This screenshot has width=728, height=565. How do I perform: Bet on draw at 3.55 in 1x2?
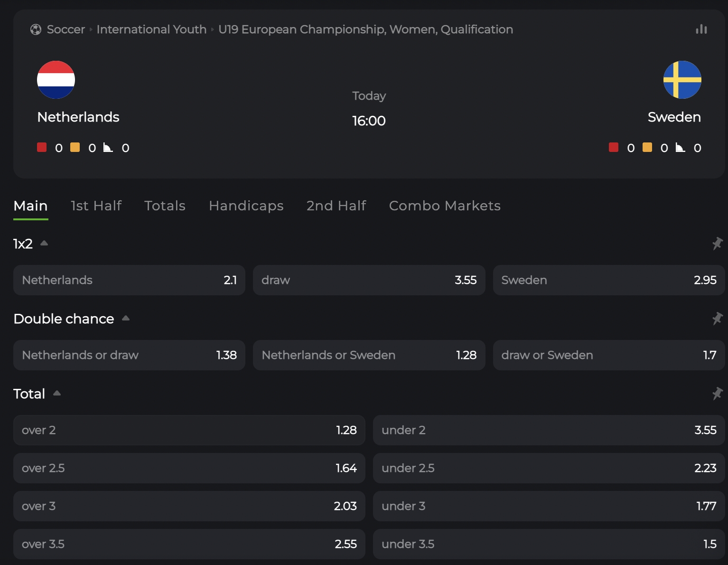click(x=369, y=280)
